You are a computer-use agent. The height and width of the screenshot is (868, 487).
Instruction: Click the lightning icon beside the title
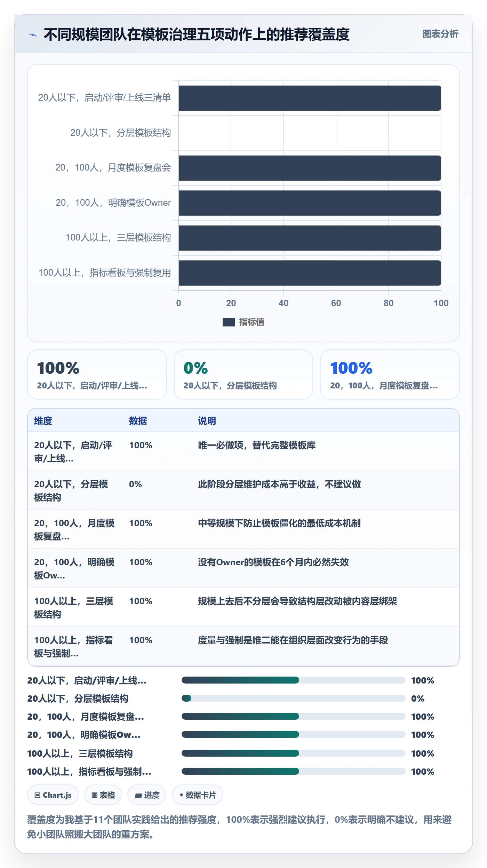coord(33,35)
